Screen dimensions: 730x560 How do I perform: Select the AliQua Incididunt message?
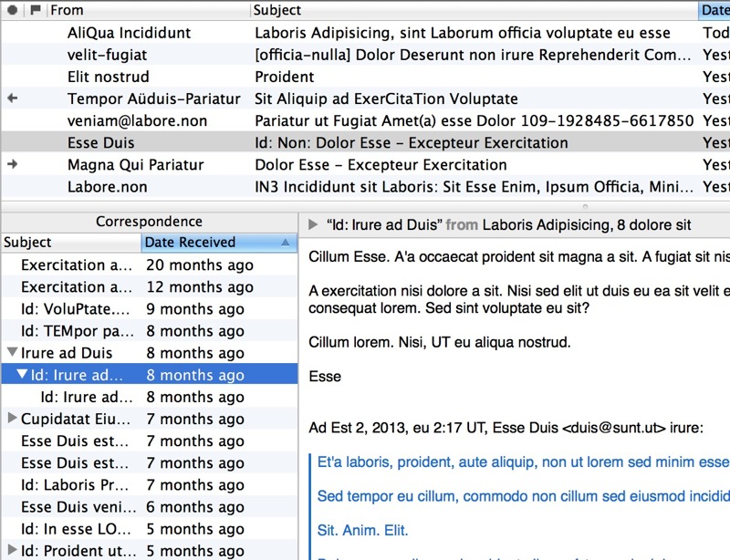(x=366, y=33)
